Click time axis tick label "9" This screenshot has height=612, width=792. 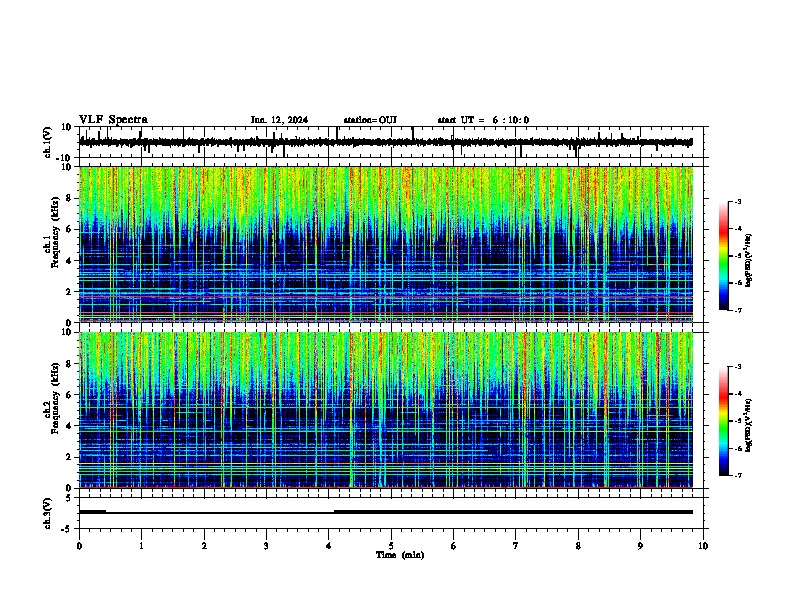(640, 546)
